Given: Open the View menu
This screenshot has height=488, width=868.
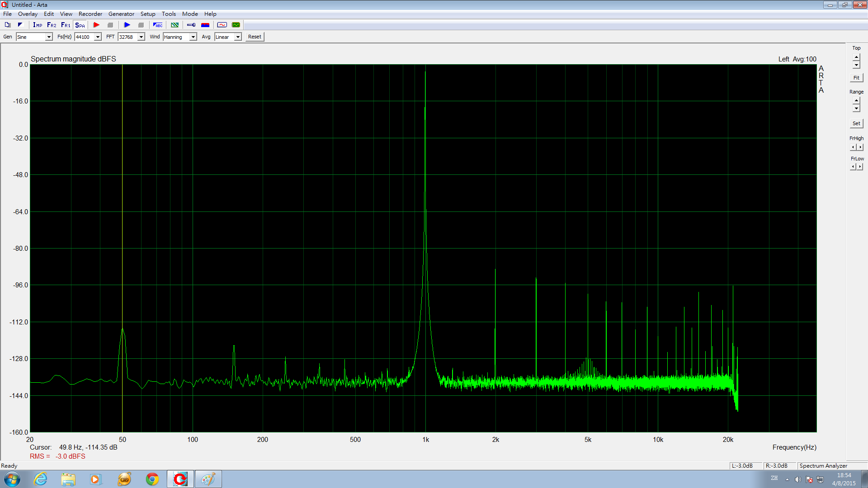Looking at the screenshot, I should pos(66,14).
